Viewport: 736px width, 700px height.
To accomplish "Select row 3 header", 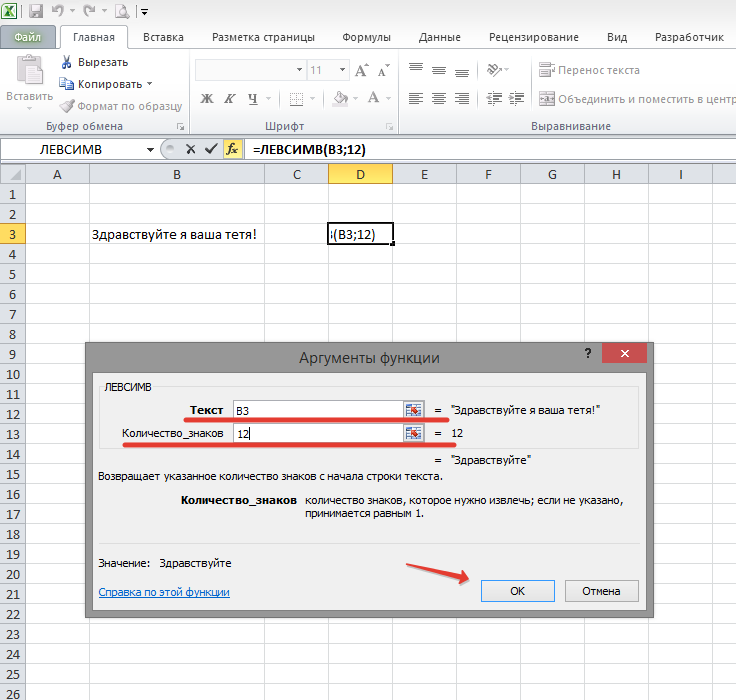I will pos(13,234).
